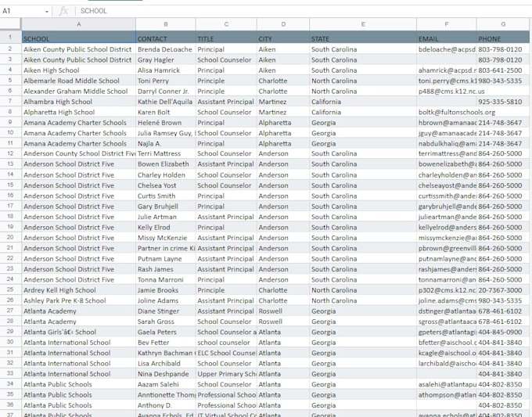Select cell Alpharetta High School
Image resolution: width=532 pixels, height=417 pixels.
point(79,113)
